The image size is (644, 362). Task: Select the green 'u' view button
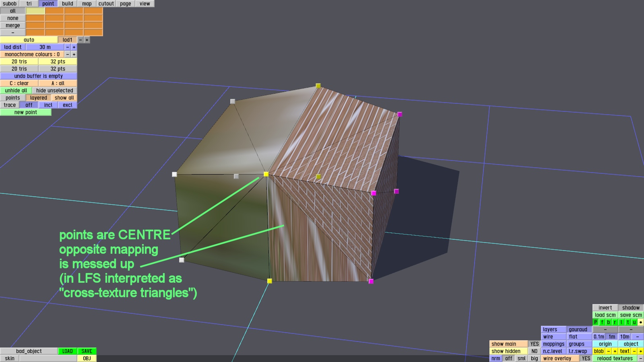(634, 322)
